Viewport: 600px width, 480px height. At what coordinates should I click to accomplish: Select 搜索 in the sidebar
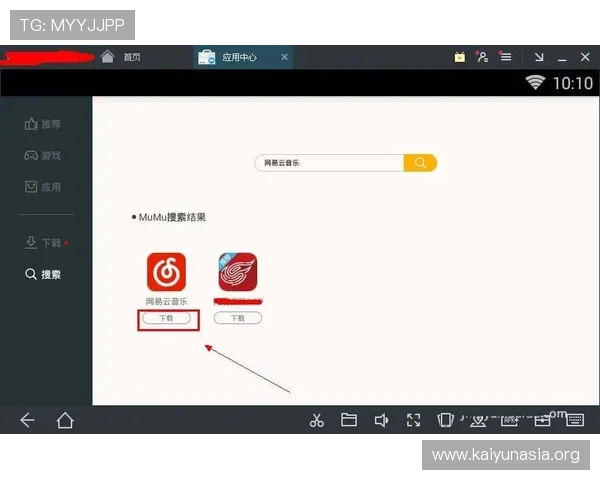(43, 274)
